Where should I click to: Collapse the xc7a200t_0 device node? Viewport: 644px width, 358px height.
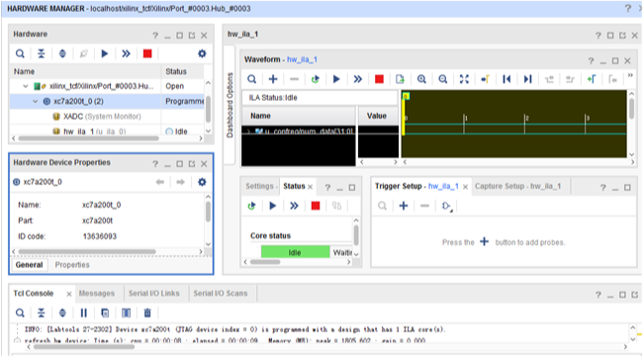point(36,102)
